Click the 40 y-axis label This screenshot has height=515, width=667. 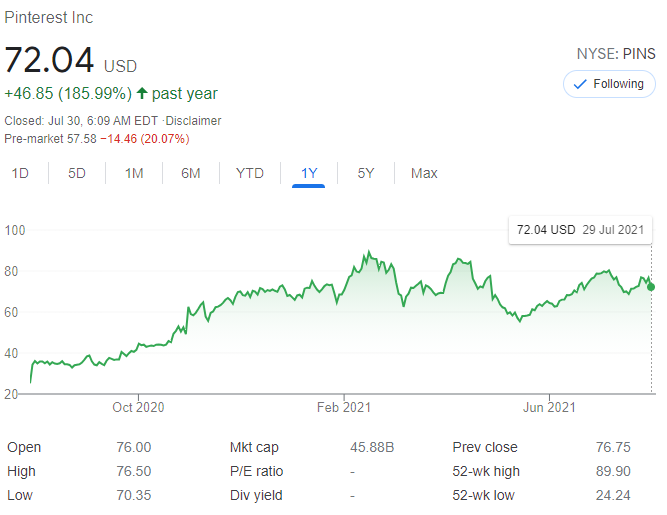point(11,353)
